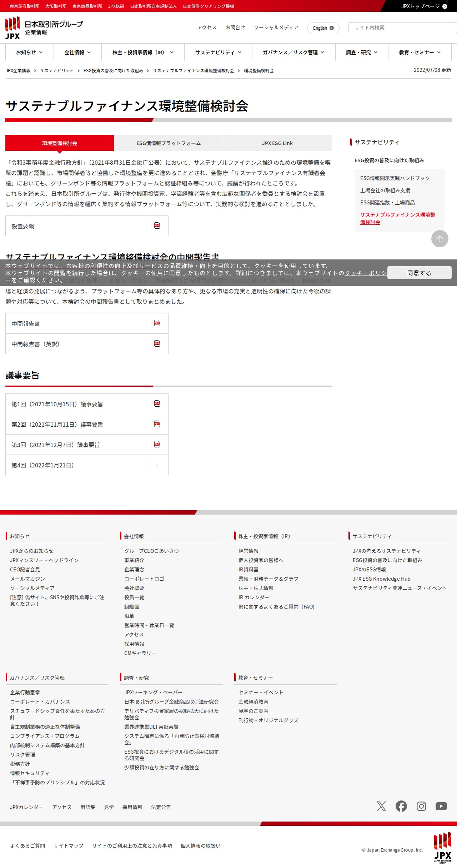The height and width of the screenshot is (868, 457).
Task: Open JPXの考えるサステナビリティ in the footer
Action: click(387, 551)
